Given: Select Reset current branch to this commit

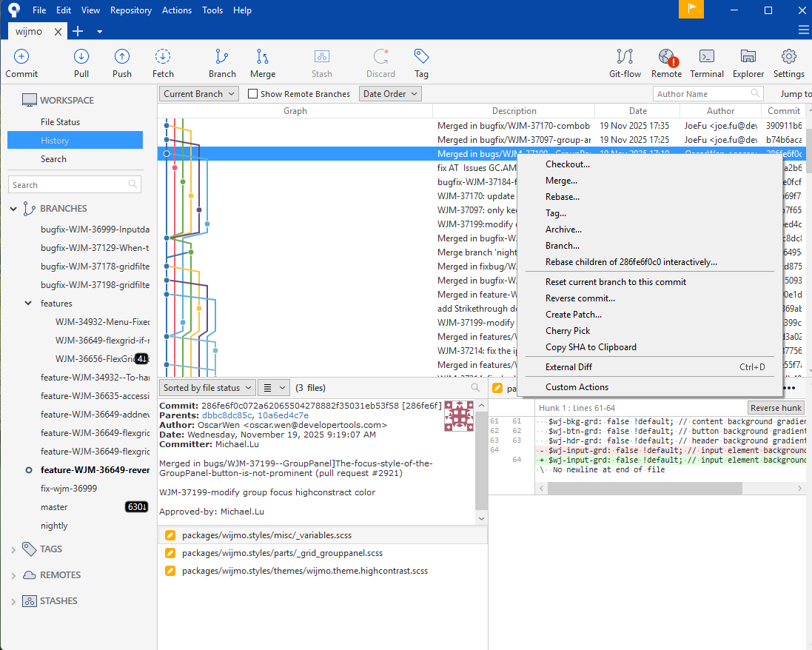Looking at the screenshot, I should pos(649,282).
